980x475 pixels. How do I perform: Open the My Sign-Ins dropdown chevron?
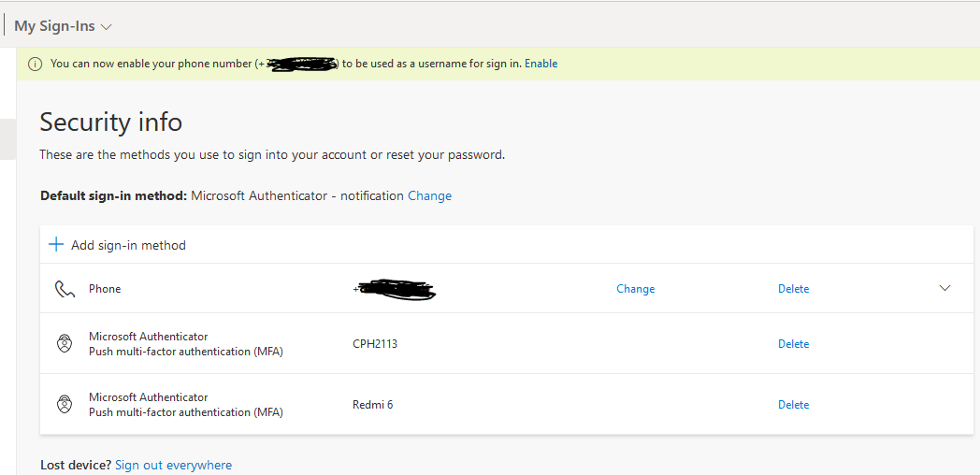(x=107, y=27)
